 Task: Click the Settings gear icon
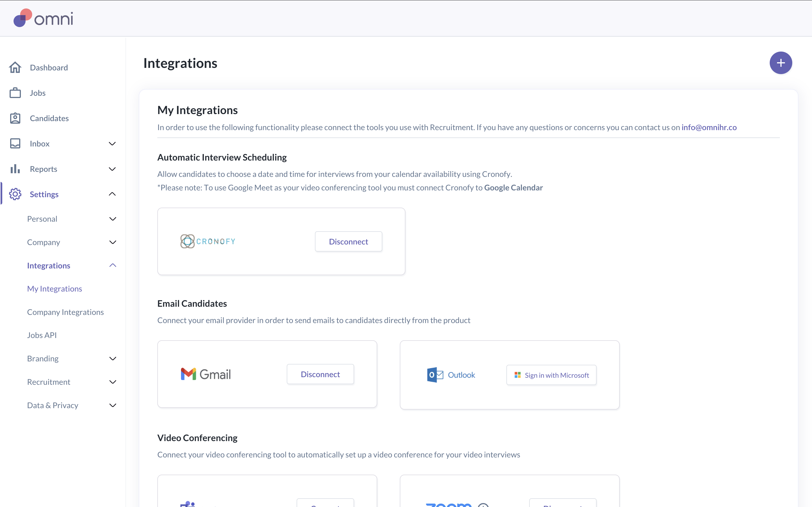[15, 194]
